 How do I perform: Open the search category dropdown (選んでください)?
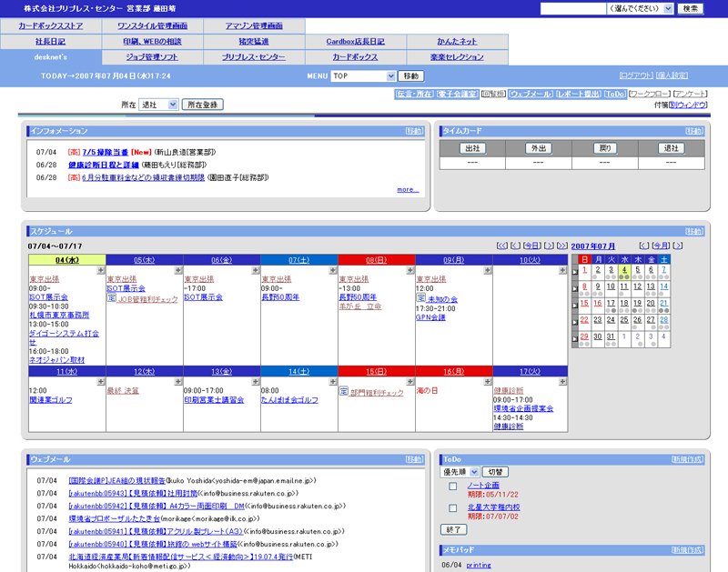point(641,9)
